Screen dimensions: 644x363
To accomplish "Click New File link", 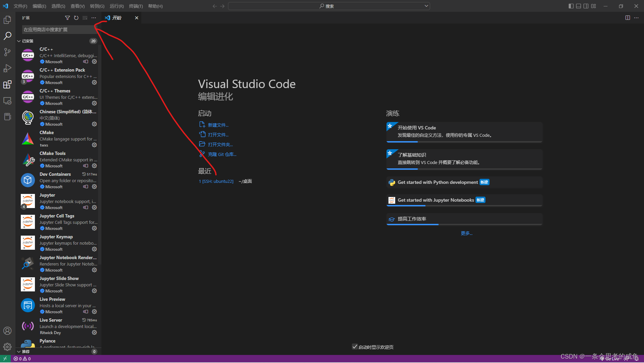I will tap(218, 125).
